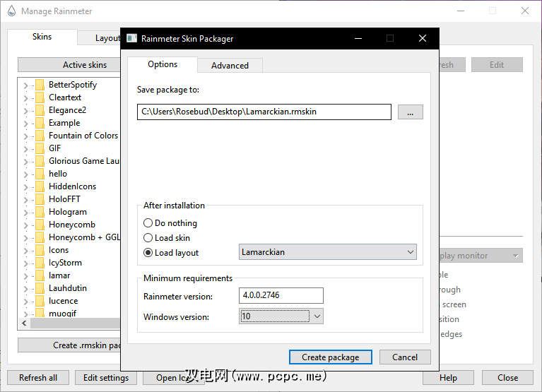Click the Help button in Manage Rainmeter

tap(448, 377)
